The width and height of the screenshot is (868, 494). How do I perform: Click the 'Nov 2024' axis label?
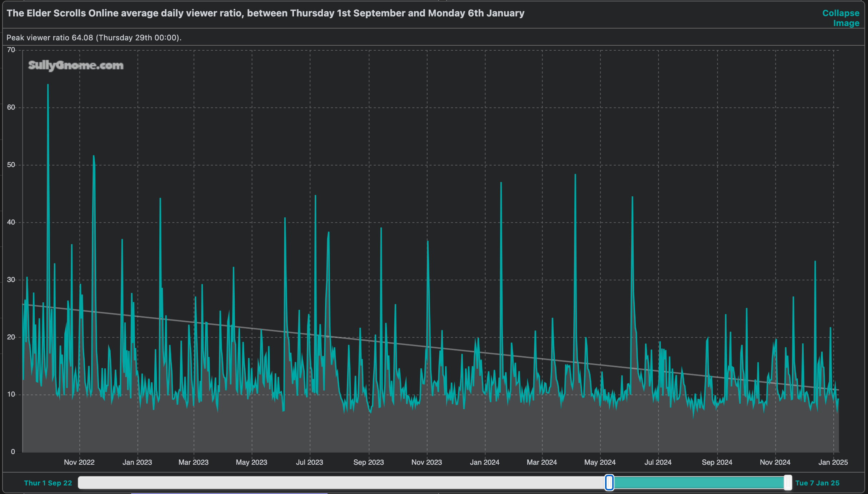coord(775,462)
